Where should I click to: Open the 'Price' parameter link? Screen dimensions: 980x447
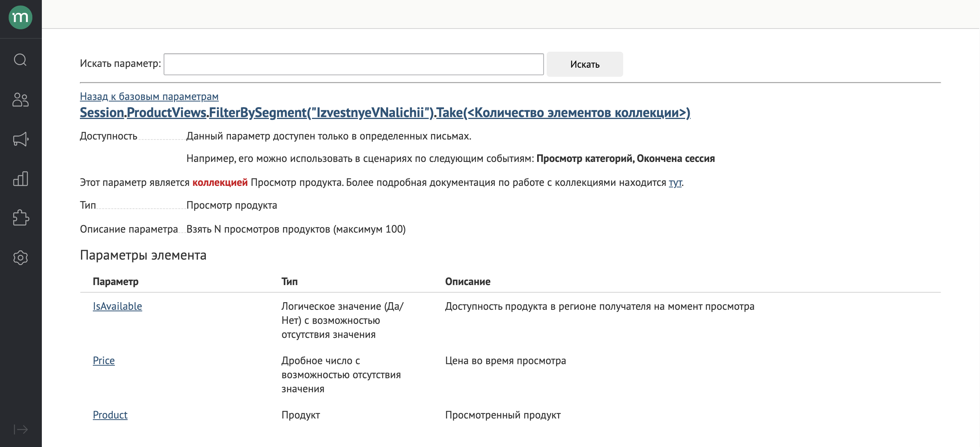[104, 361]
